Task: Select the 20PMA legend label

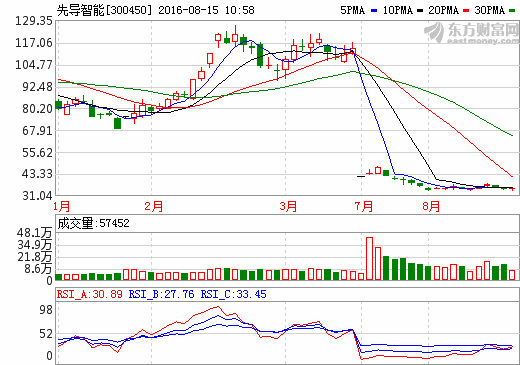Action: click(443, 10)
